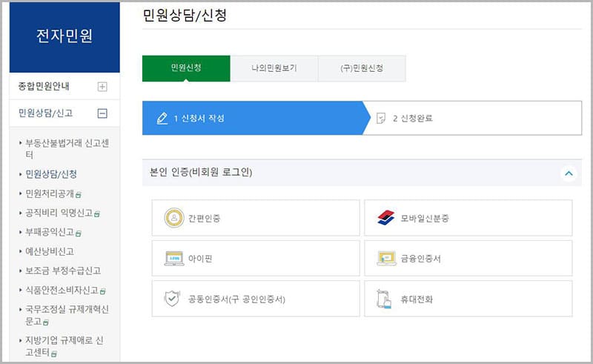
Task: Click the 간편인증 icon
Action: [174, 218]
